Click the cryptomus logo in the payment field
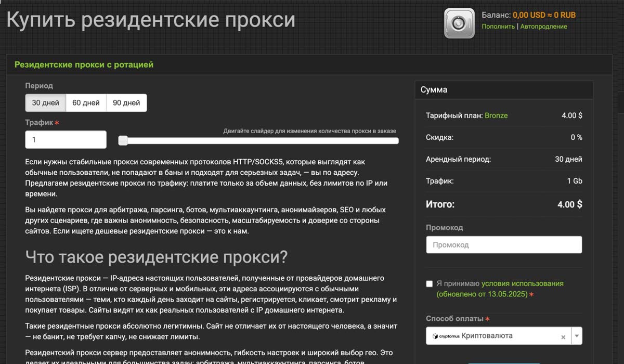Screen dimensions: 624x364 coord(445,336)
